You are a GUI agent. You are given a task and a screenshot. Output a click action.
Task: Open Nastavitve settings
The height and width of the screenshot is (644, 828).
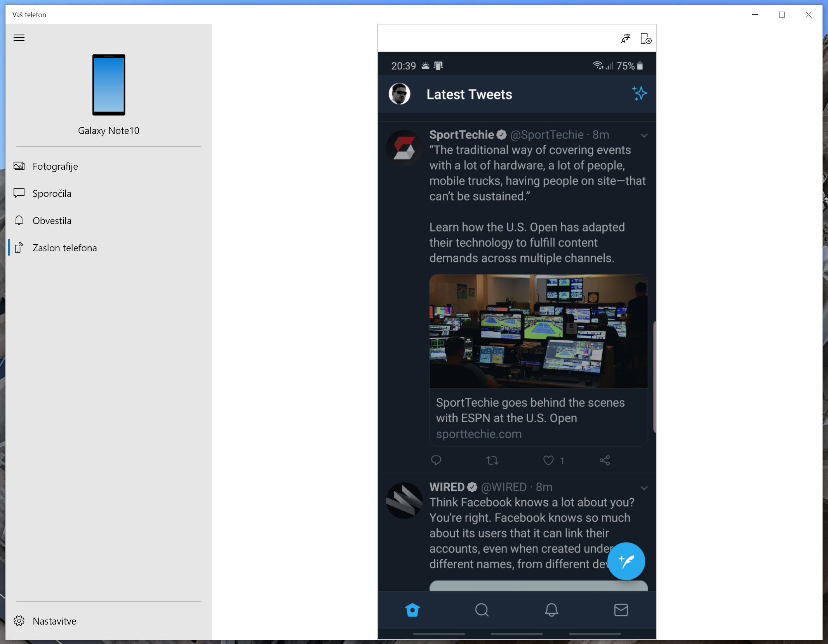tap(54, 621)
